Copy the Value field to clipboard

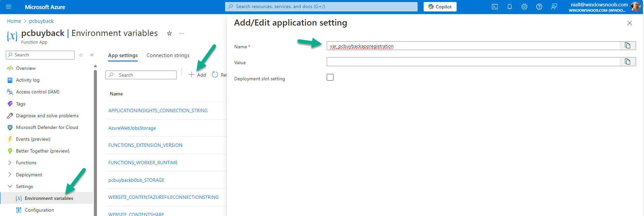click(628, 61)
